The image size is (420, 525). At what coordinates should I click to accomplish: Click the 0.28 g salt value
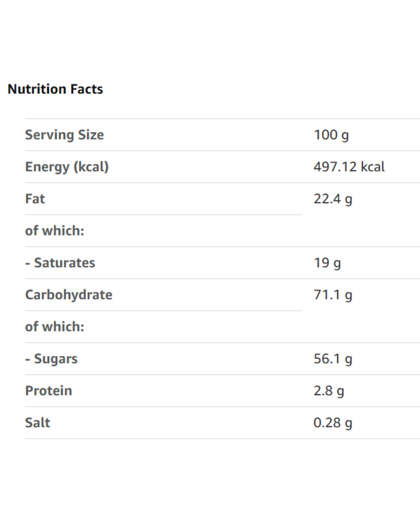(333, 423)
